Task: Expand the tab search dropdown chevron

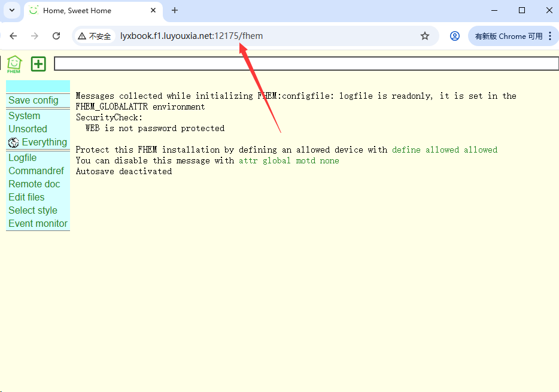Action: [11, 10]
